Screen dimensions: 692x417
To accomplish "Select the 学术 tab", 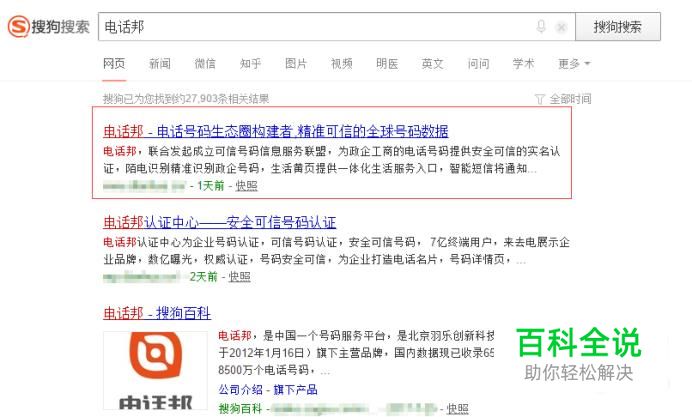I will pyautogui.click(x=523, y=64).
